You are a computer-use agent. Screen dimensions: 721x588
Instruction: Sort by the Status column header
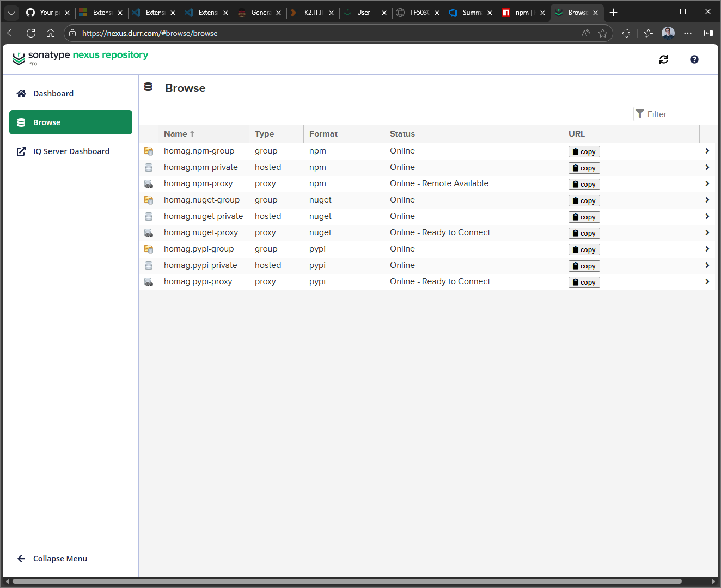click(x=473, y=134)
